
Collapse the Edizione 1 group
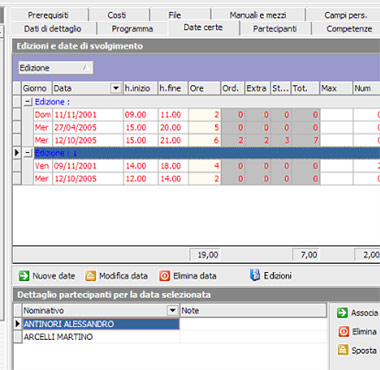coord(28,153)
